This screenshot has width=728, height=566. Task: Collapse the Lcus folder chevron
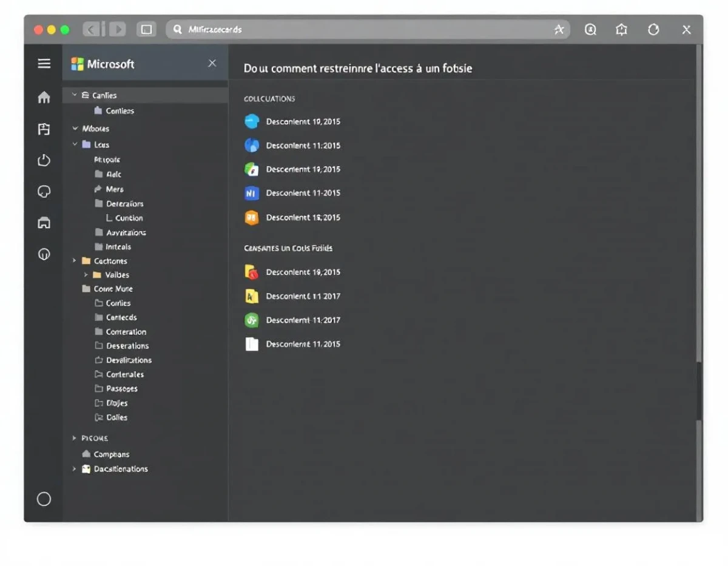click(75, 144)
